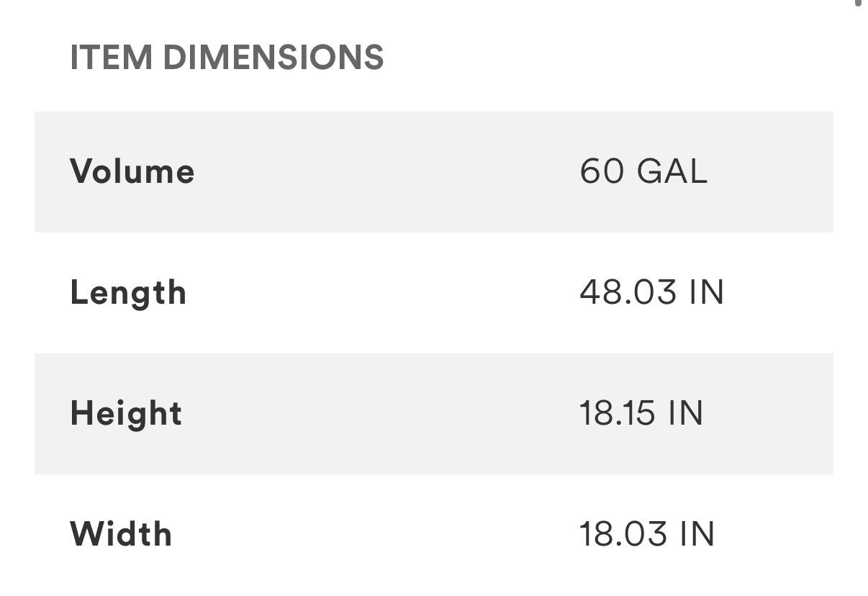Viewport: 868px width, 596px height.
Task: Click the 48.03 length number
Action: (x=628, y=292)
